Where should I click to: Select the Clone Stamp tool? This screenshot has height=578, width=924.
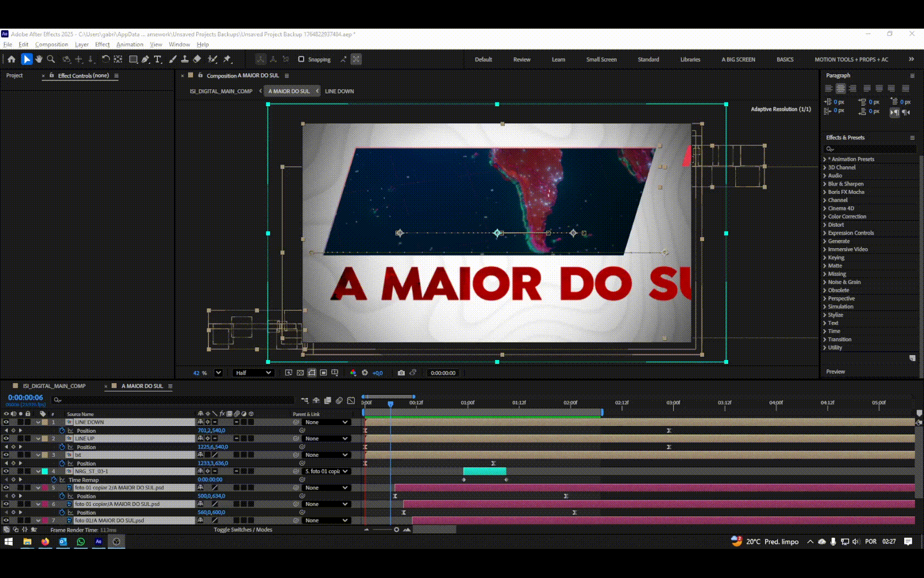pos(185,59)
